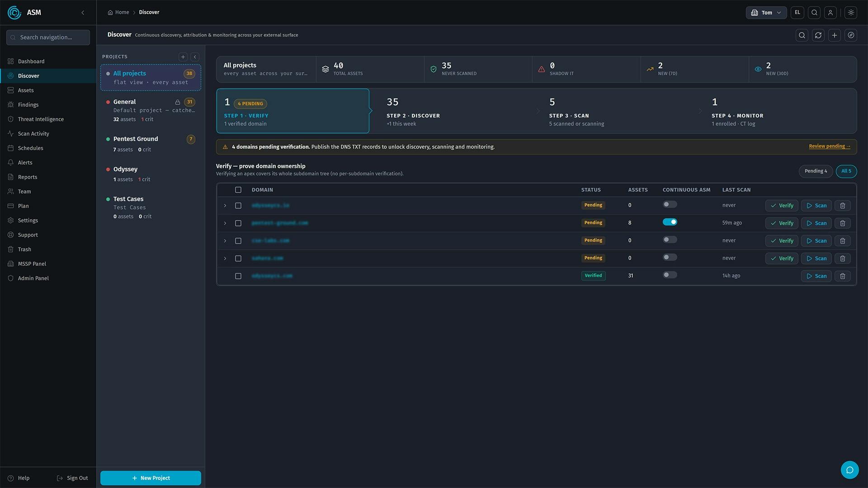Open Scan Activity in the sidebar
The width and height of the screenshot is (868, 488).
point(48,134)
